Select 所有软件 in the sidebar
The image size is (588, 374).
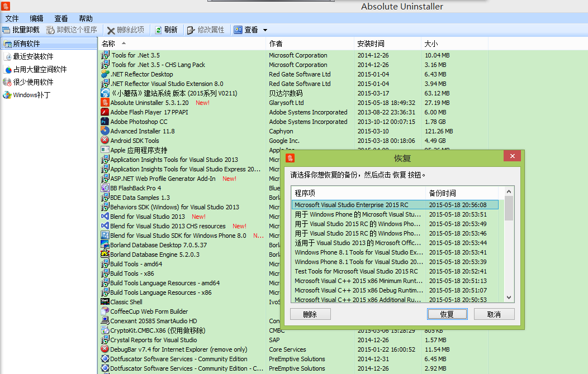[x=49, y=44]
